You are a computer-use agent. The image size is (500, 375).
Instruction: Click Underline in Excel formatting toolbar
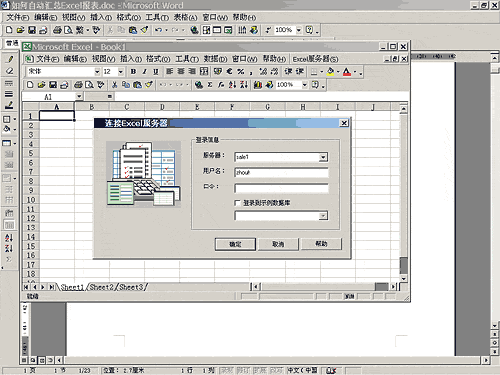156,72
